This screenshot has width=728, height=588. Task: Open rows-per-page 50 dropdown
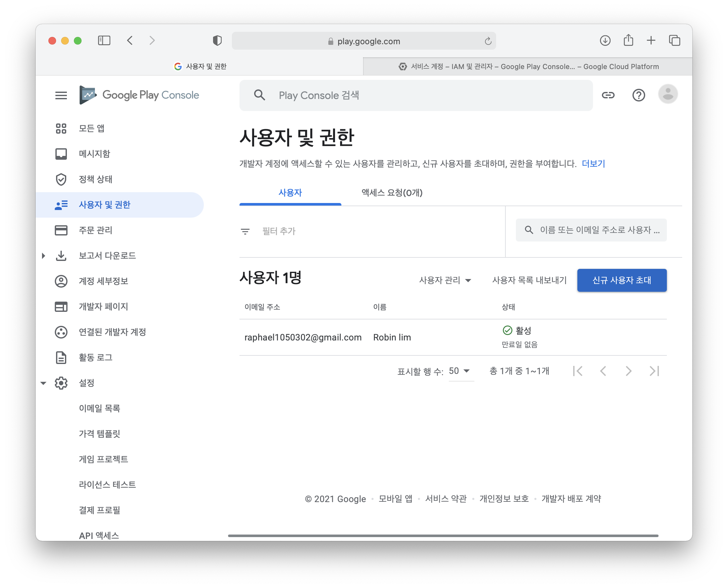coord(460,371)
